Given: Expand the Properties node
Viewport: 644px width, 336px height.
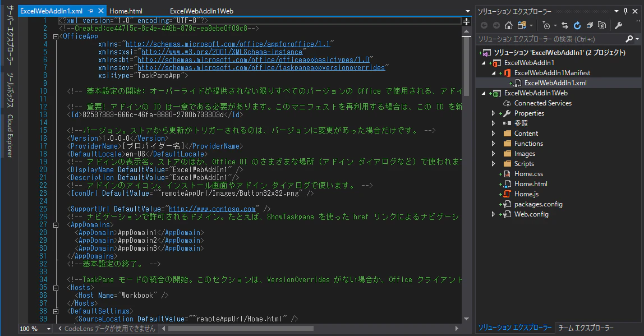Looking at the screenshot, I should (493, 113).
